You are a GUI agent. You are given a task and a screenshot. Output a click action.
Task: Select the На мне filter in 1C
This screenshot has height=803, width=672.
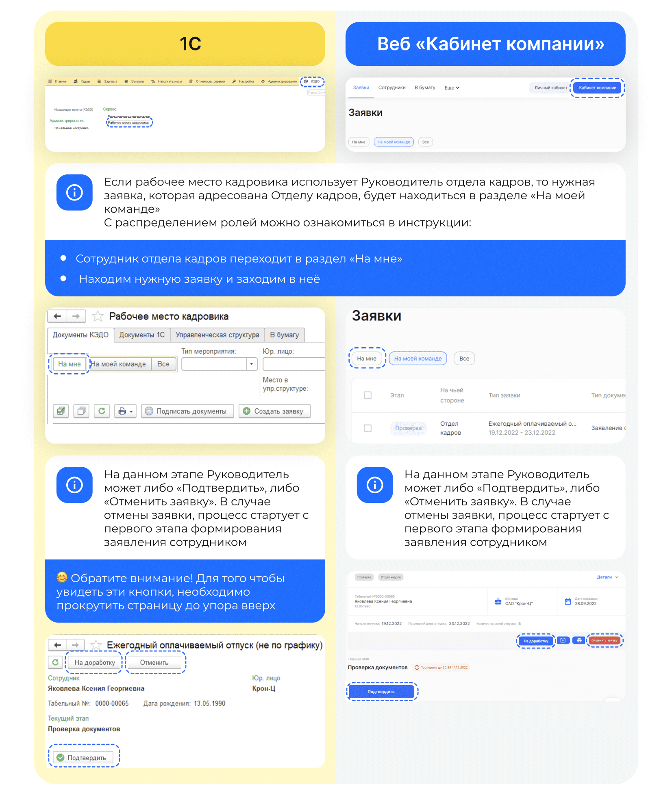tap(70, 364)
